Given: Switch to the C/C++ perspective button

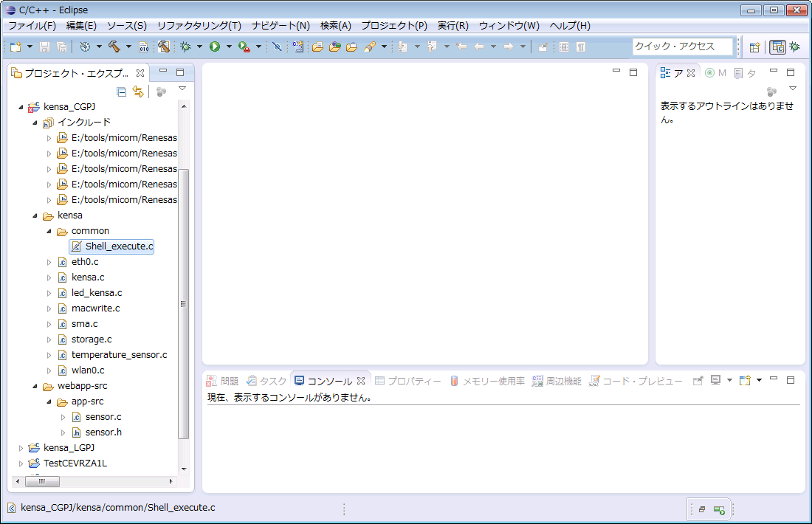Looking at the screenshot, I should pyautogui.click(x=778, y=47).
